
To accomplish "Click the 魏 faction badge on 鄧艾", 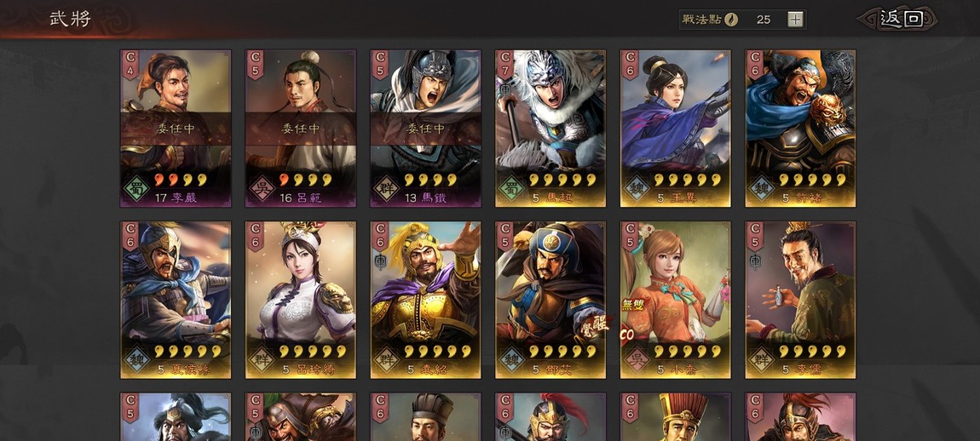I will (x=509, y=360).
